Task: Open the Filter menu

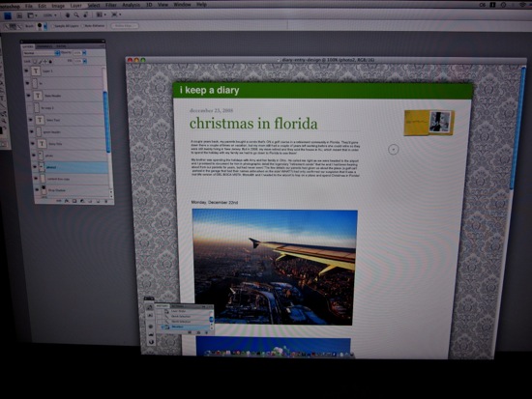Action: coord(111,5)
